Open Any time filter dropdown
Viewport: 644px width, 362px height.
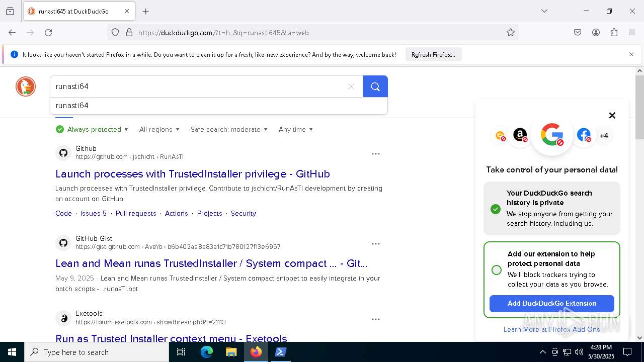pyautogui.click(x=296, y=129)
